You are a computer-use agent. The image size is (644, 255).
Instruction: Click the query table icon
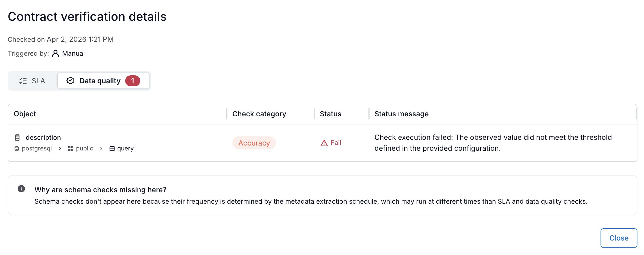pos(112,149)
